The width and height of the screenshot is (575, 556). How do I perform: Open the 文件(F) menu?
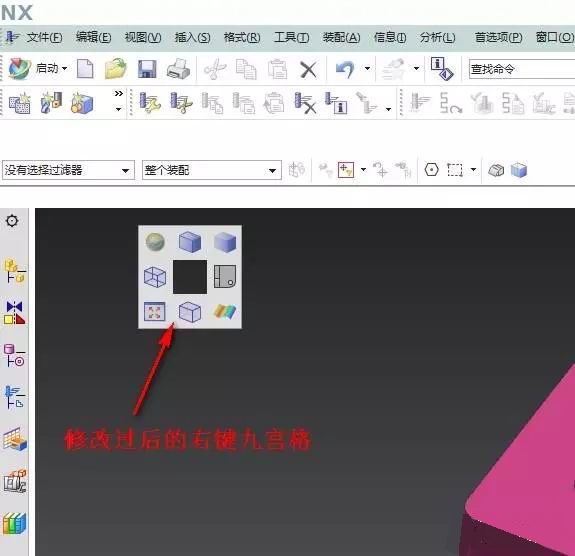(x=44, y=37)
